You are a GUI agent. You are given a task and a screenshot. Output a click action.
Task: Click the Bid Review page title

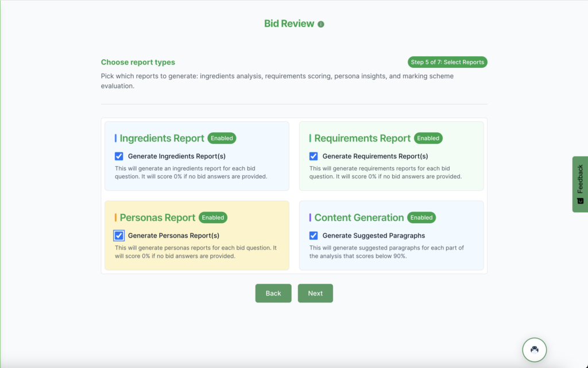(289, 24)
